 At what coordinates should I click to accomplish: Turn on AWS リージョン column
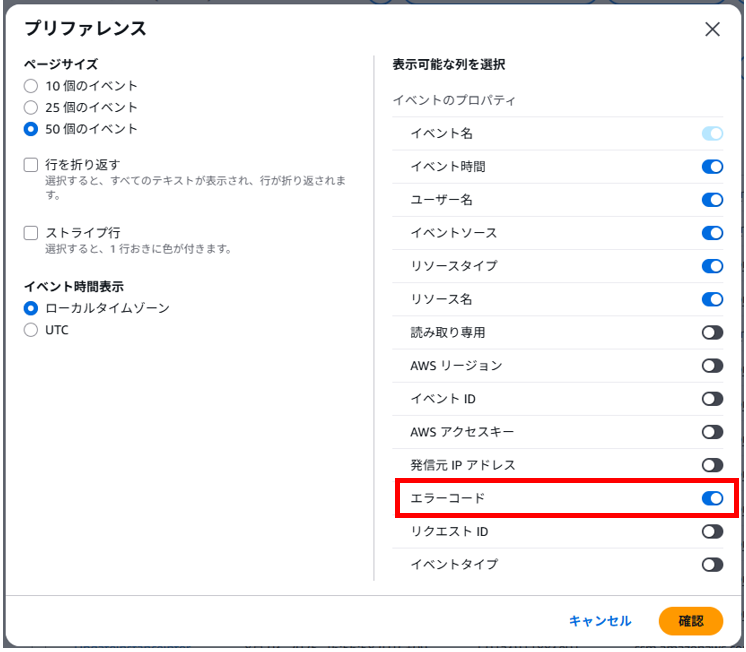(712, 366)
